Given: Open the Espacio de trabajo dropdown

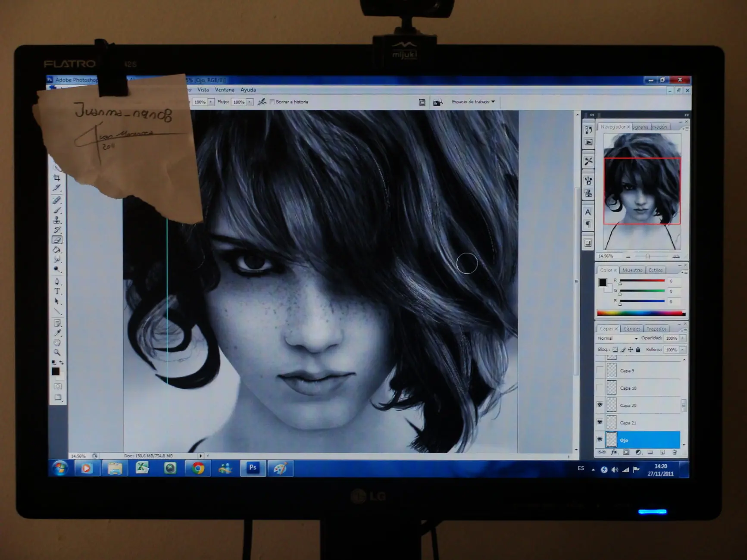Looking at the screenshot, I should pos(473,102).
